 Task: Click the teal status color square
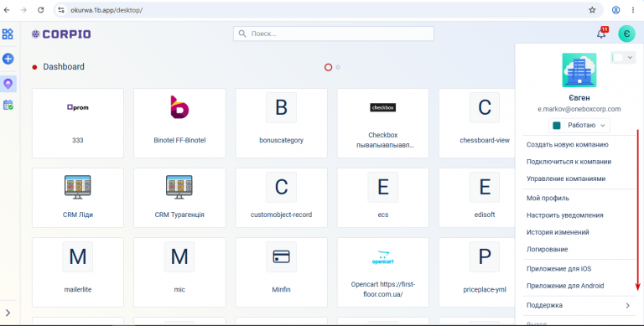557,125
